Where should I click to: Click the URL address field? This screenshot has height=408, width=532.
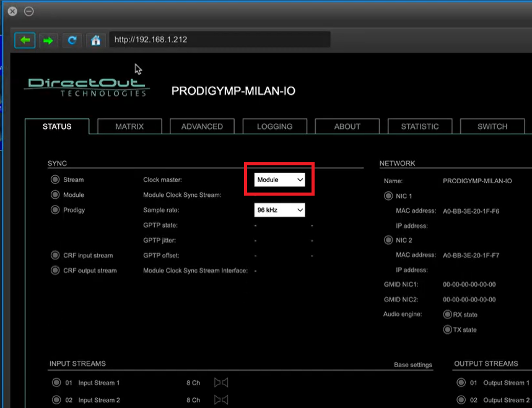[x=219, y=40]
